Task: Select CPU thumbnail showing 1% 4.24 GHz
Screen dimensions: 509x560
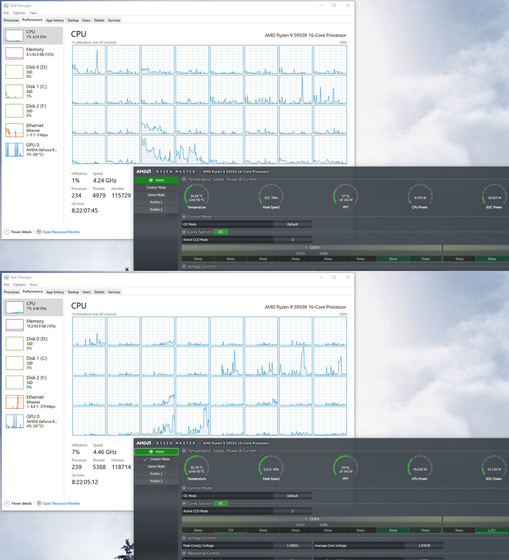Action: (x=33, y=35)
